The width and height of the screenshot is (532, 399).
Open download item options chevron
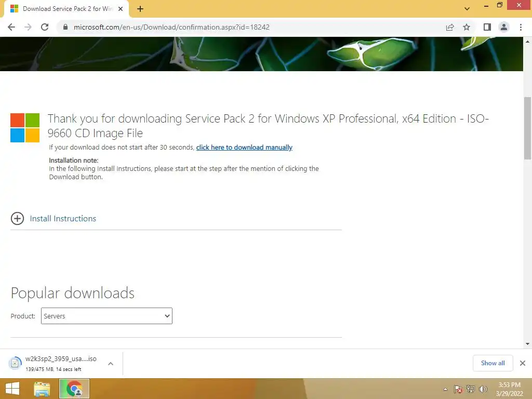point(111,364)
